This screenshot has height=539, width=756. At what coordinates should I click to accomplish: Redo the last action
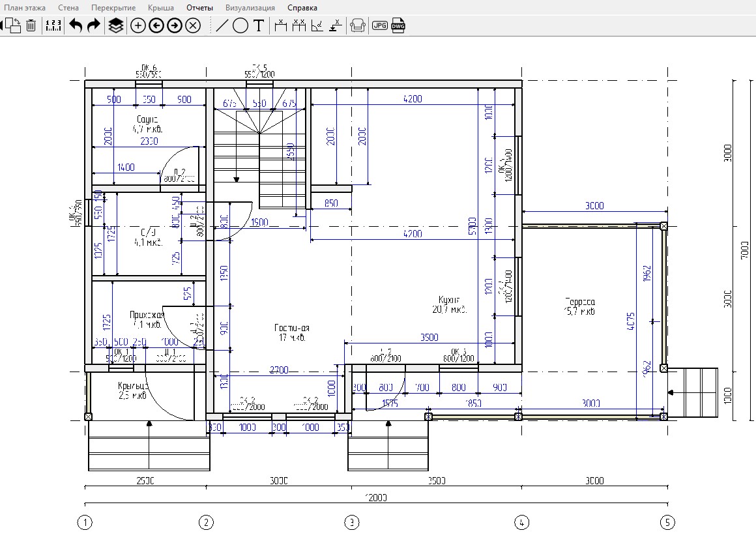(94, 25)
